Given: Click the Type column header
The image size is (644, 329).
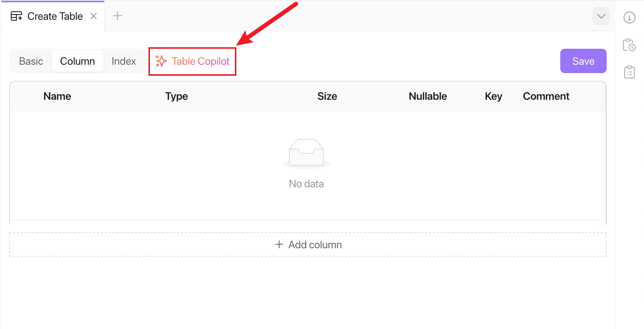Looking at the screenshot, I should [x=177, y=96].
